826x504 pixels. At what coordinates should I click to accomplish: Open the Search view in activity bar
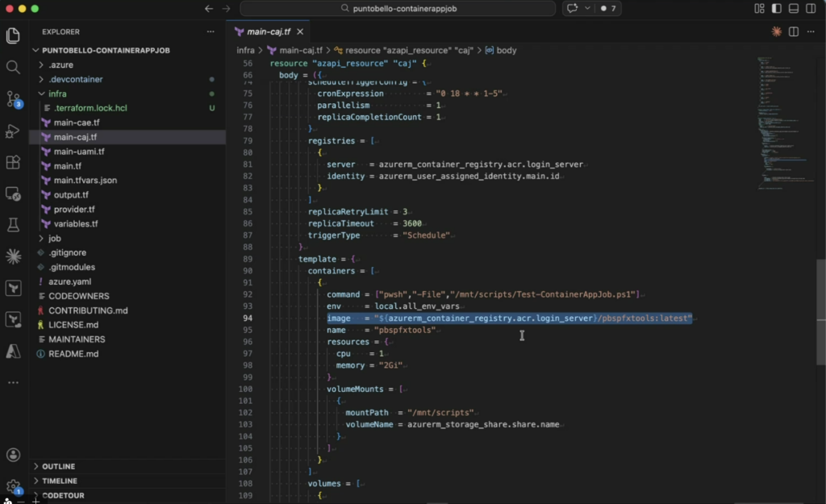(13, 68)
